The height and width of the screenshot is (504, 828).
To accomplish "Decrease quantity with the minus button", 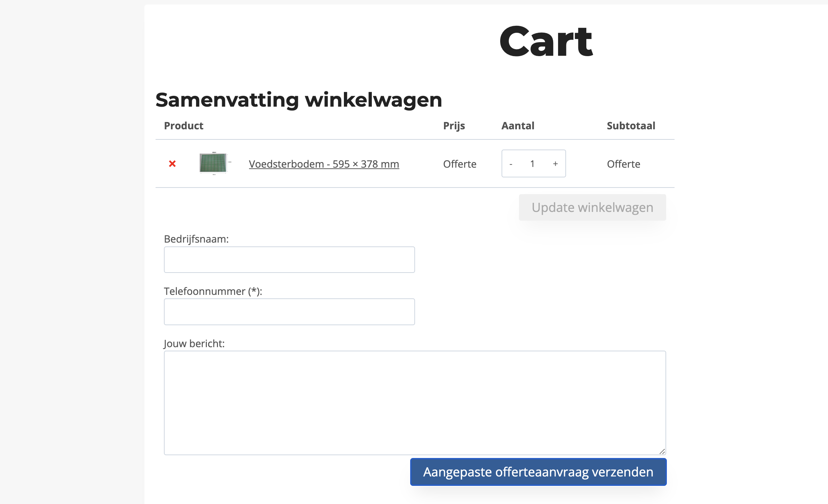I will (x=511, y=164).
